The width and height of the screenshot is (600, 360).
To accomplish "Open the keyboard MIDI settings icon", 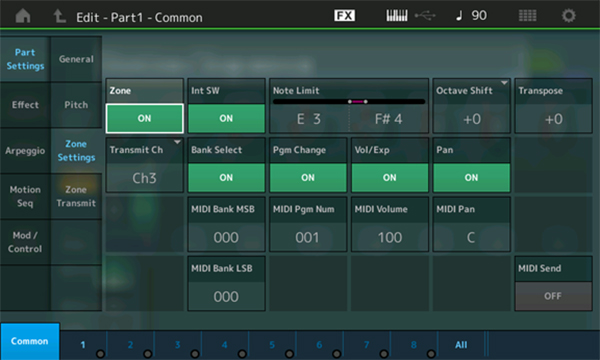I will click(396, 15).
